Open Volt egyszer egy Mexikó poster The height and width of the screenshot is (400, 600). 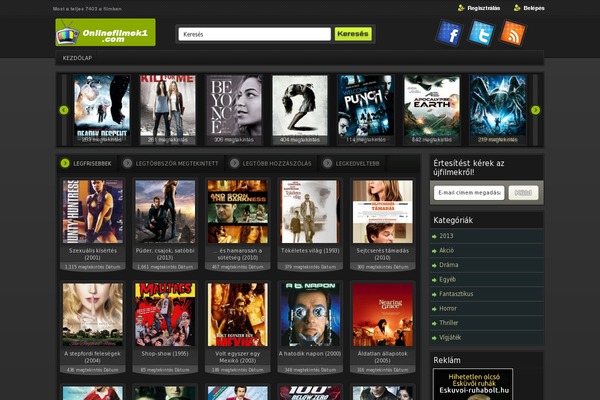coord(238,315)
